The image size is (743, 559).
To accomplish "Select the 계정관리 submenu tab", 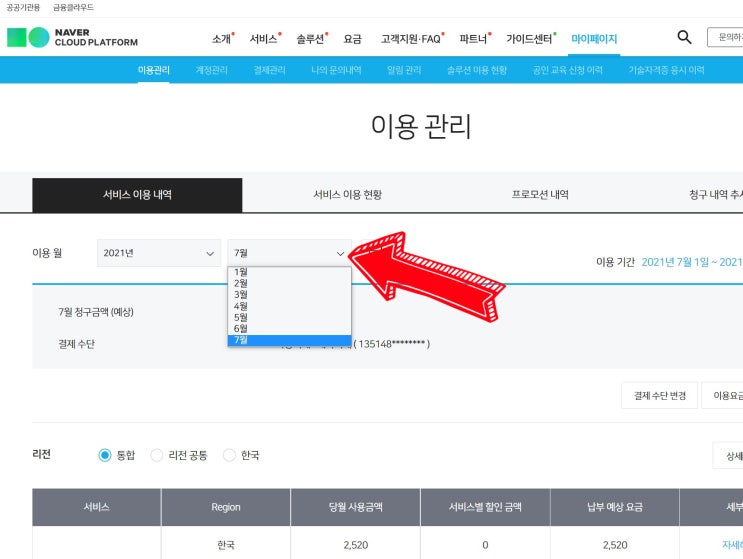I will [x=211, y=70].
